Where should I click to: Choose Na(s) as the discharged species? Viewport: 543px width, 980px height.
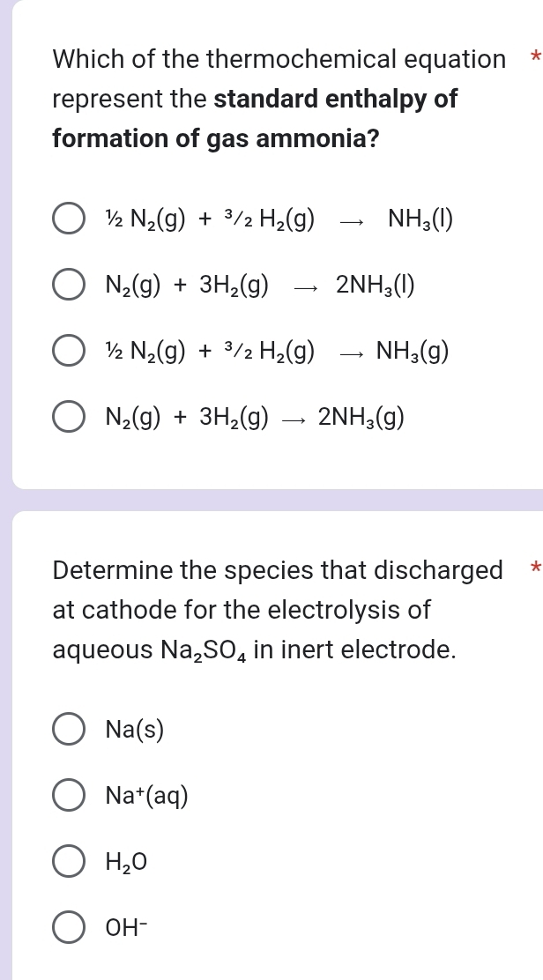tap(68, 729)
